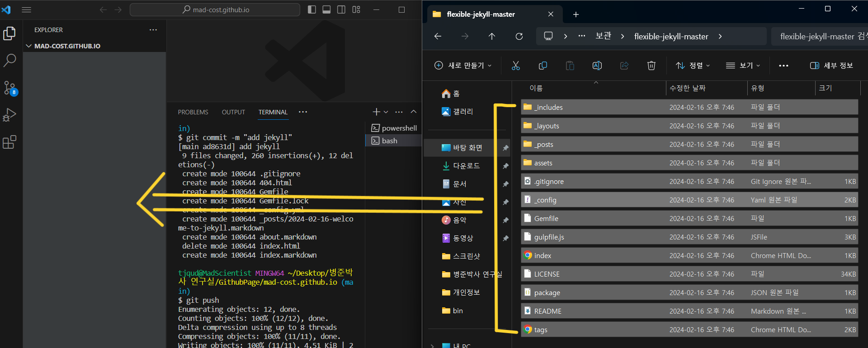The height and width of the screenshot is (348, 868).
Task: Collapse the MAD-COST.GITHUB.IO explorer section
Action: tap(29, 46)
